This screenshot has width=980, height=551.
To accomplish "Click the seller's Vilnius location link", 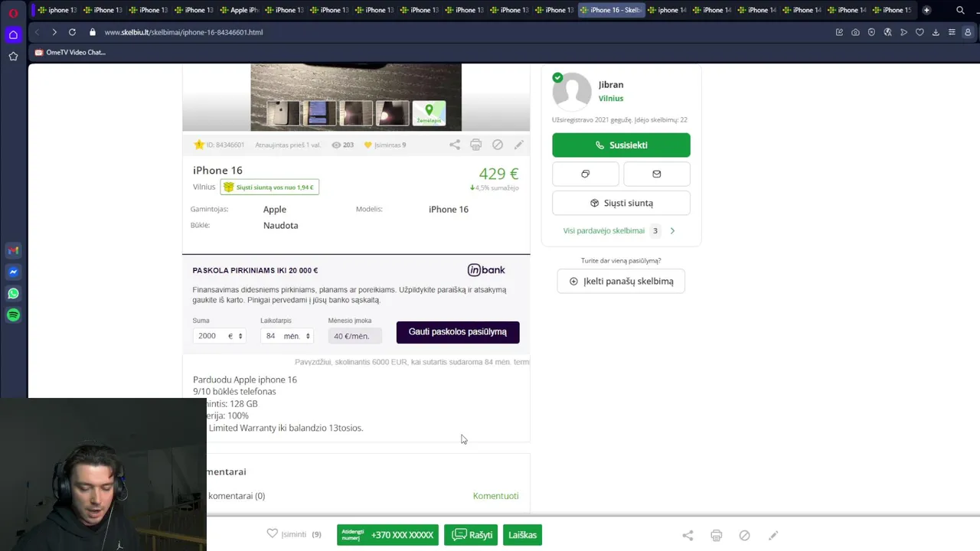I will tap(611, 98).
